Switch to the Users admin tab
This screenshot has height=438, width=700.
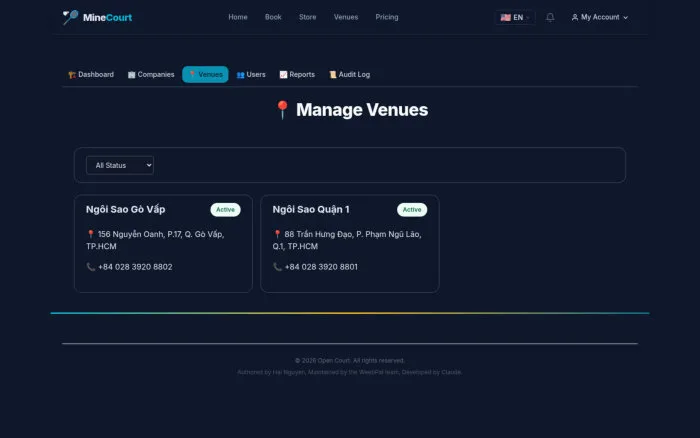(251, 75)
